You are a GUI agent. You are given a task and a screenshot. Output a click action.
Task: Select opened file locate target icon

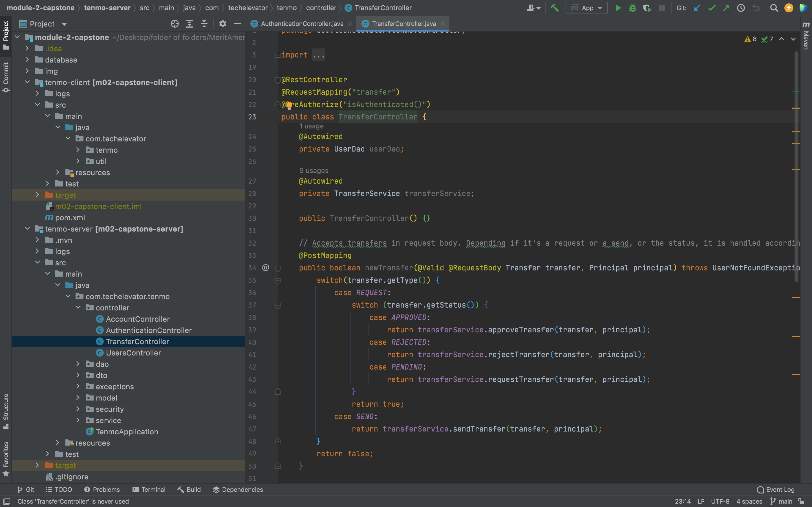(175, 24)
